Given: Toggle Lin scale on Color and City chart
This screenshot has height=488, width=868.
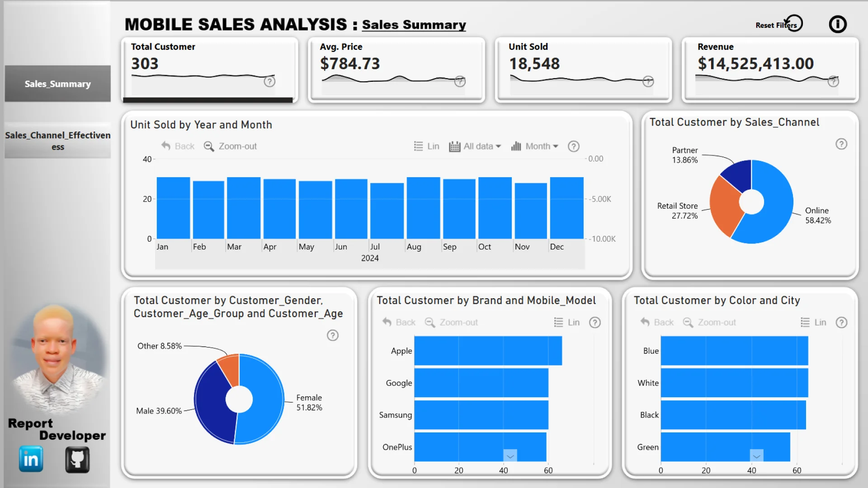Looking at the screenshot, I should point(813,323).
